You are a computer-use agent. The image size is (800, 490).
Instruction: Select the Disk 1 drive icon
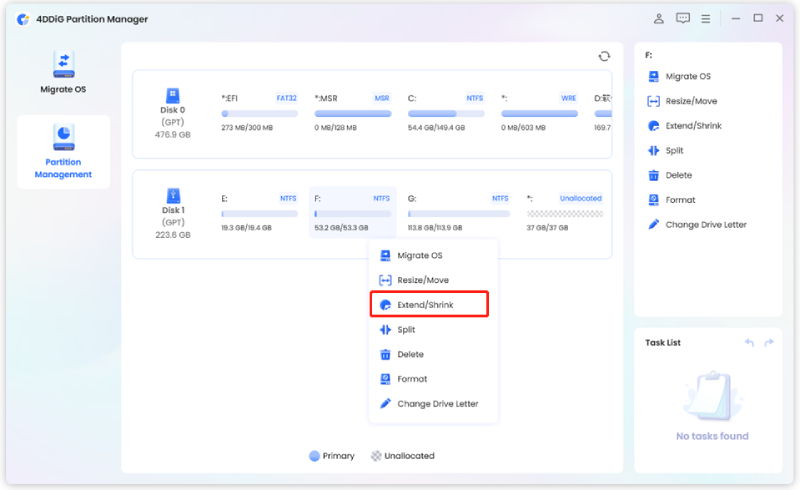[173, 195]
